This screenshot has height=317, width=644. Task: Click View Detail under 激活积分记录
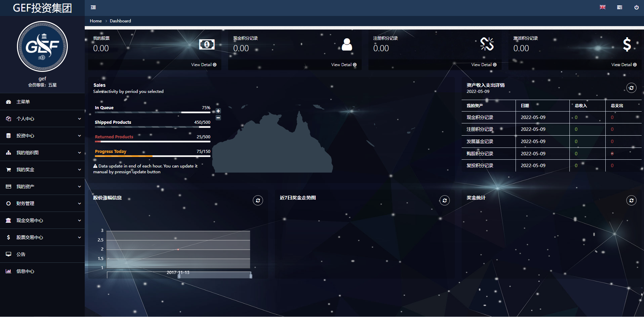click(x=624, y=65)
